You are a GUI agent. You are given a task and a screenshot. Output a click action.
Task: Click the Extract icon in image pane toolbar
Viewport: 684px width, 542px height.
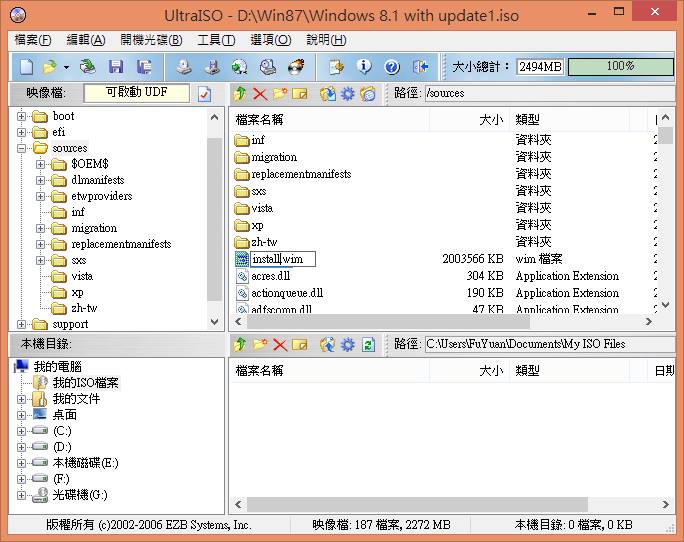328,93
